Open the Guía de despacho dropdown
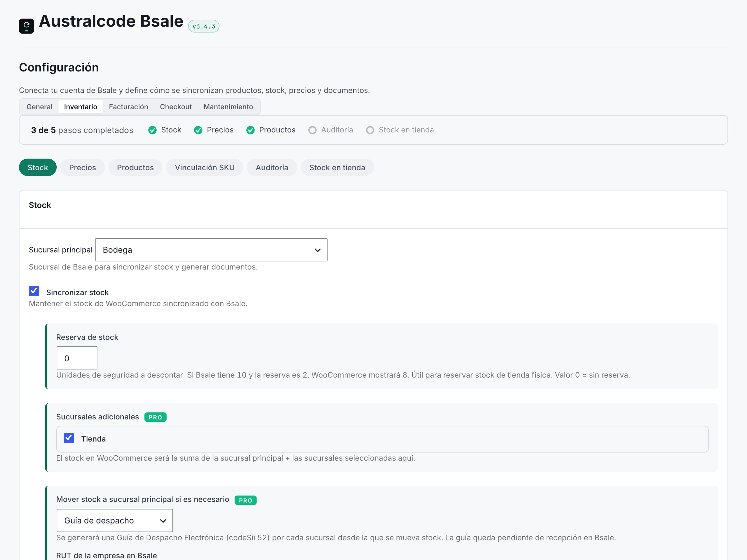This screenshot has height=560, width=747. pos(115,521)
